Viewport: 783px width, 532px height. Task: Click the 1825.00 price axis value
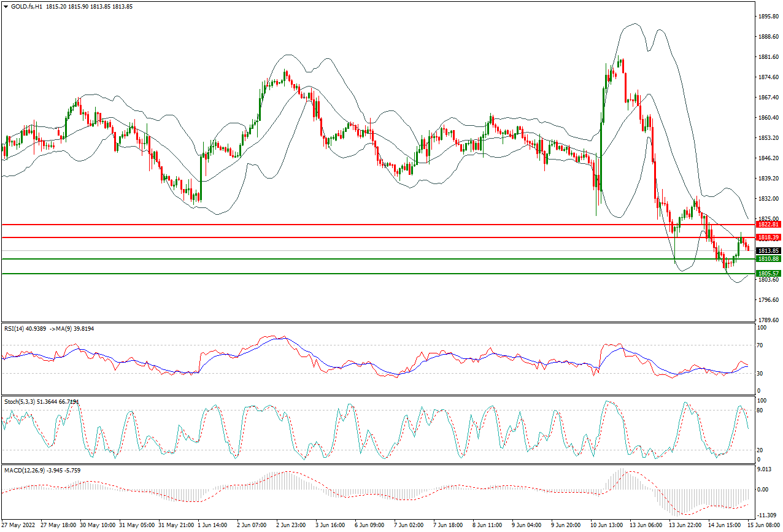[769, 219]
